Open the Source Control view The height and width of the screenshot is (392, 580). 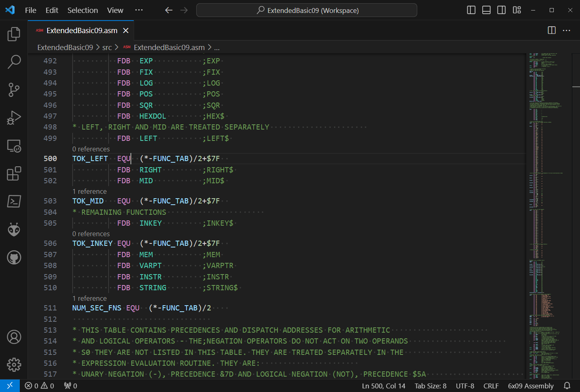[x=14, y=90]
